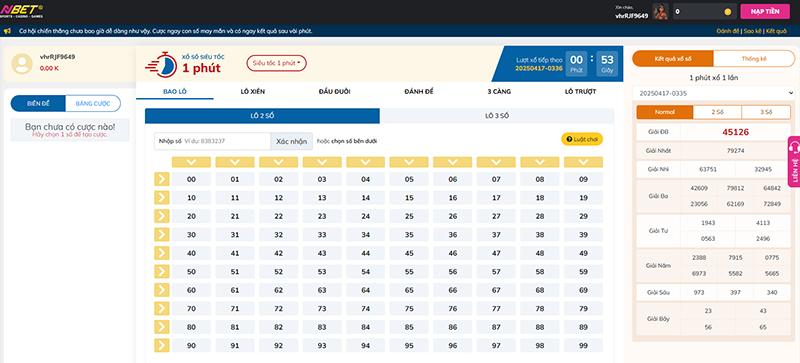This screenshot has width=800, height=363.
Task: Select Thống kê toggle
Action: pos(754,59)
